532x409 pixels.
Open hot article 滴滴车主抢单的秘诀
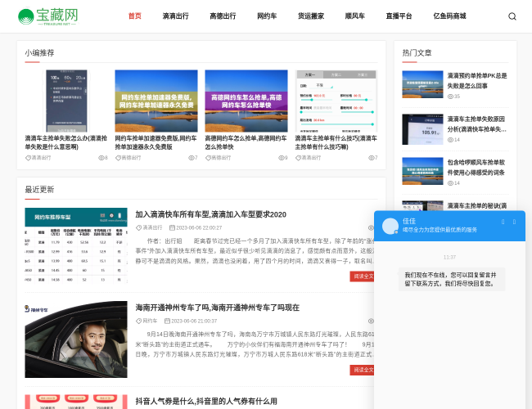(x=477, y=206)
